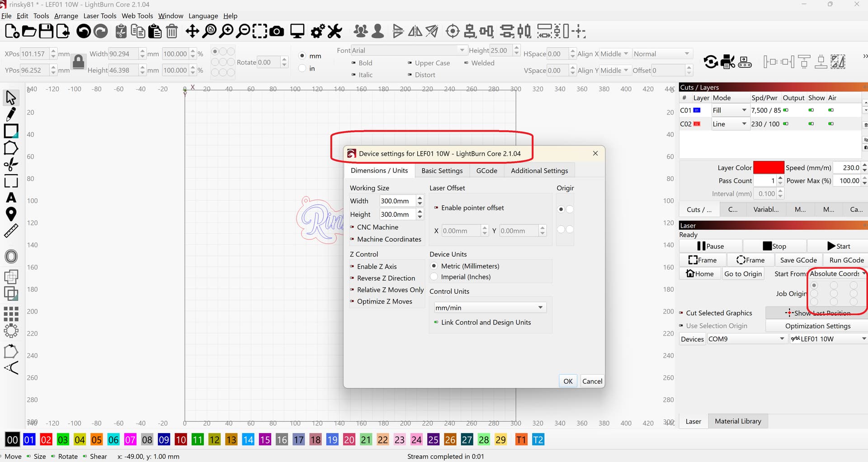This screenshot has height=462, width=868.
Task: Open the C02 layer Line mode dropdown
Action: click(730, 124)
